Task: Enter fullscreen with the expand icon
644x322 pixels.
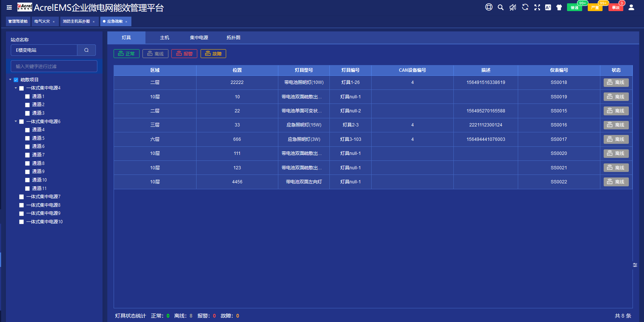Action: 537,7
